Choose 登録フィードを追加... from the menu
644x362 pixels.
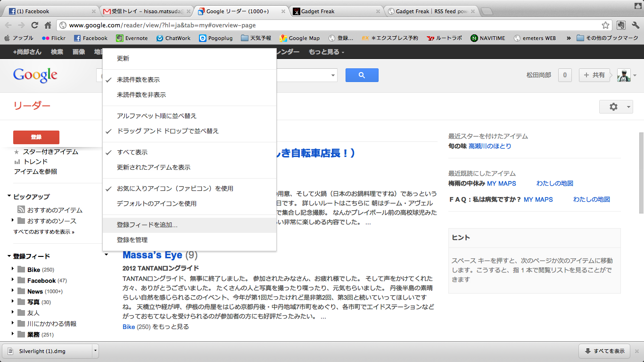click(190, 225)
